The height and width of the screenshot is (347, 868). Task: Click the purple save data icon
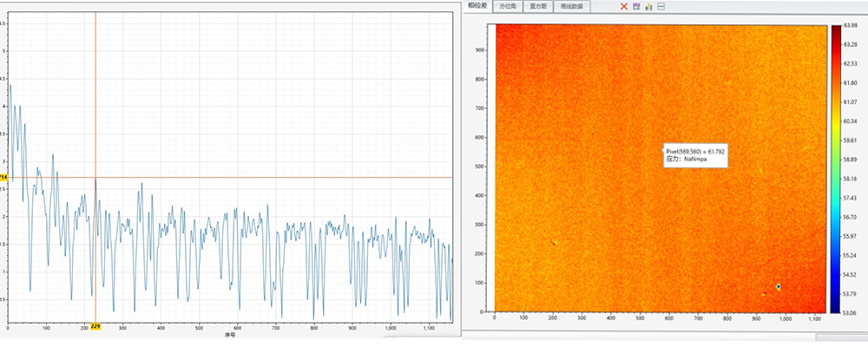coord(636,7)
